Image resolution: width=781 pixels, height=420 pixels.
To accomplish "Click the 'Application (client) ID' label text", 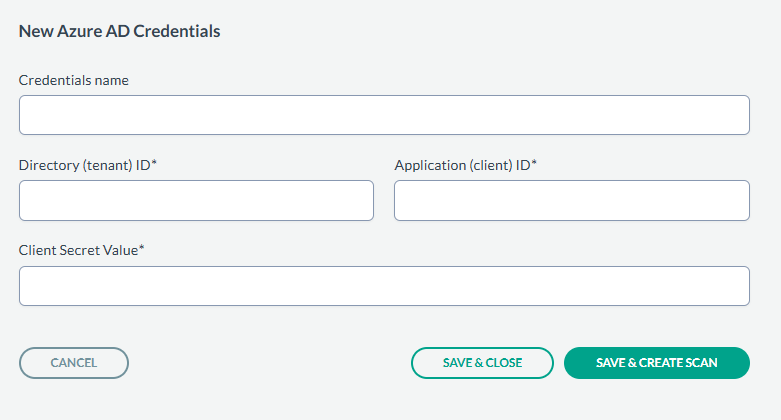I will click(462, 165).
